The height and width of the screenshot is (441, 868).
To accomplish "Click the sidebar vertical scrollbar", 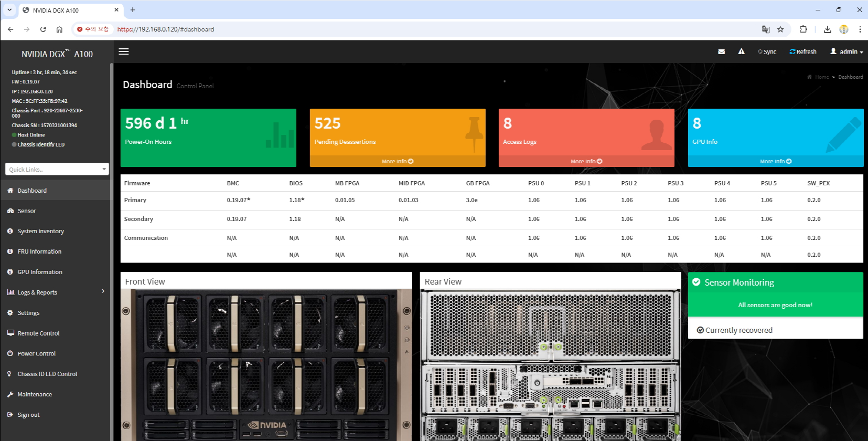I will tap(111, 252).
